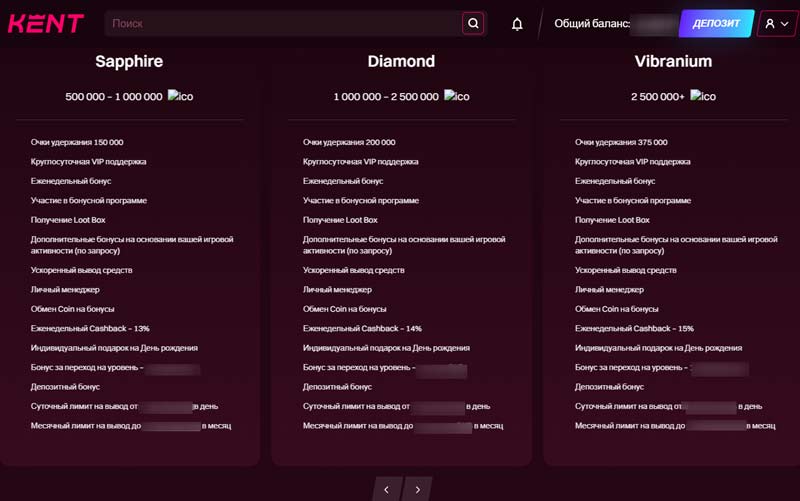The image size is (800, 501).
Task: Click Diamond's Очки удержания 200 000 line
Action: pyautogui.click(x=349, y=142)
